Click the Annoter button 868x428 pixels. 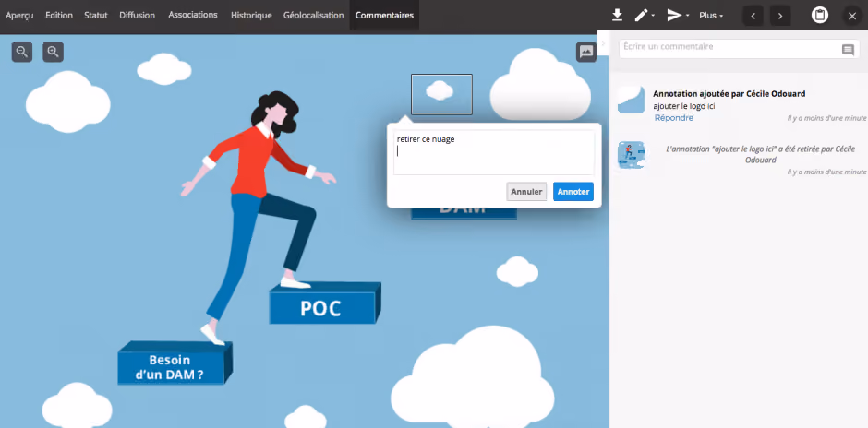(573, 192)
